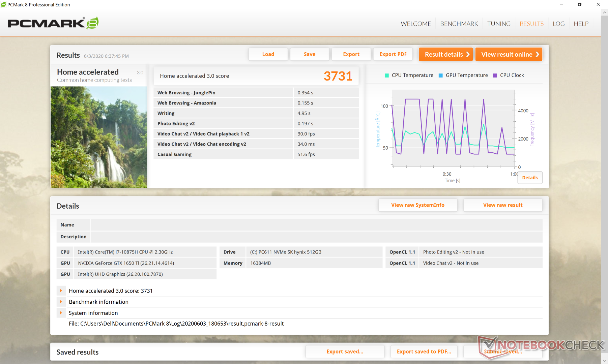Viewport: 608px width, 364px height.
Task: Switch to the BENCHMARK tab
Action: coord(459,24)
